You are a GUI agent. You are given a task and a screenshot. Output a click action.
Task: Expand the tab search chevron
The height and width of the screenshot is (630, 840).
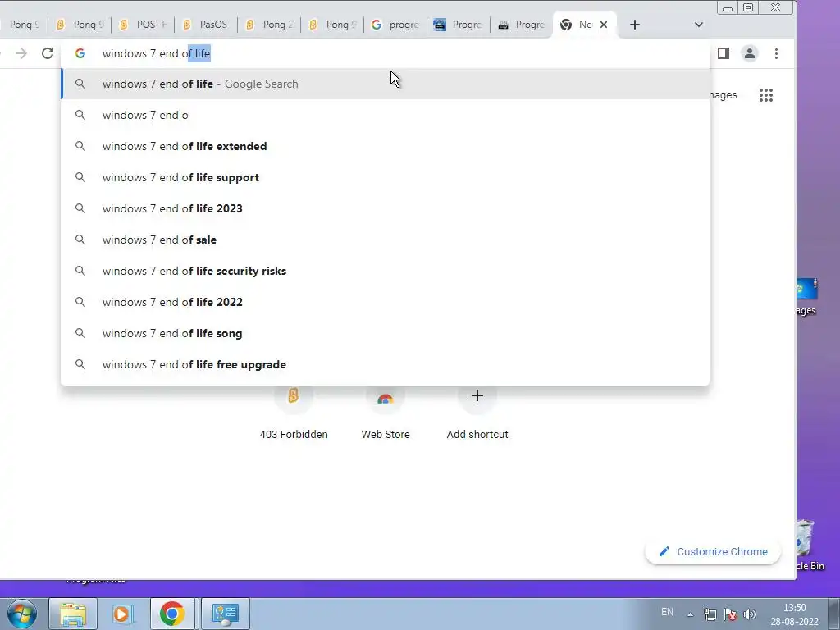pos(699,25)
